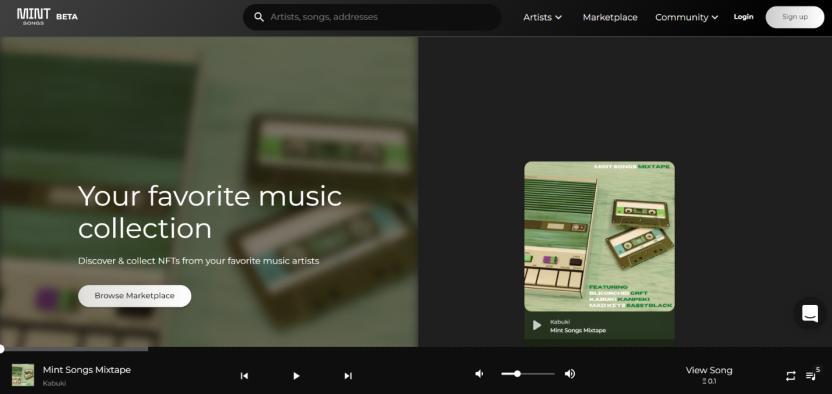Click the volume up speaker icon
This screenshot has width=832, height=394.
[570, 374]
